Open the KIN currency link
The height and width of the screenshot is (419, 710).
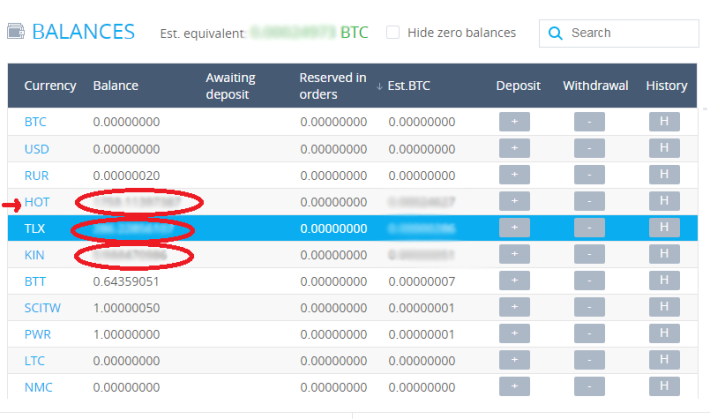click(x=34, y=255)
